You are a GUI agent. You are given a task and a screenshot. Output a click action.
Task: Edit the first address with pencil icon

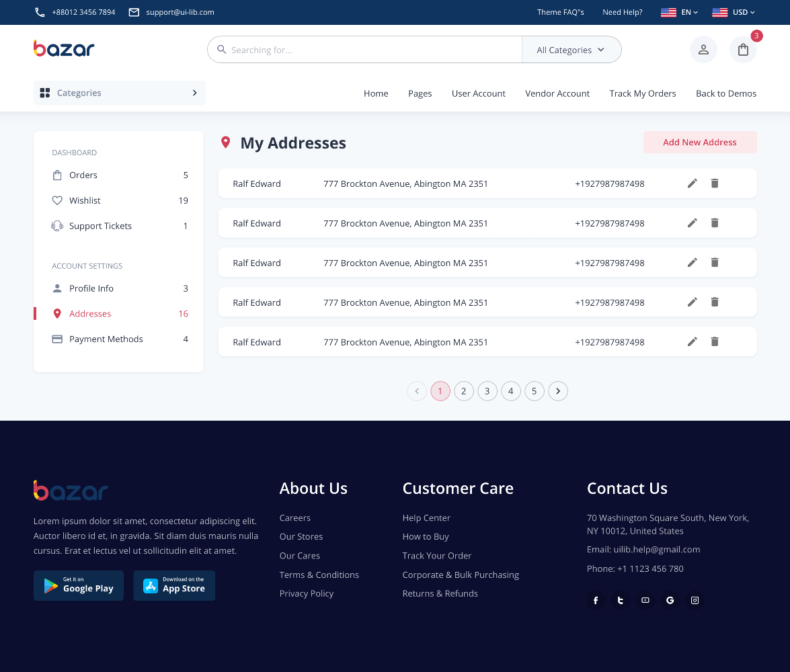click(x=693, y=183)
